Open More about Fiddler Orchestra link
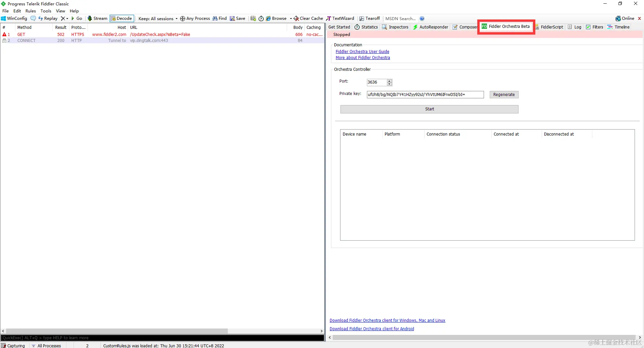This screenshot has width=644, height=348. coord(363,58)
